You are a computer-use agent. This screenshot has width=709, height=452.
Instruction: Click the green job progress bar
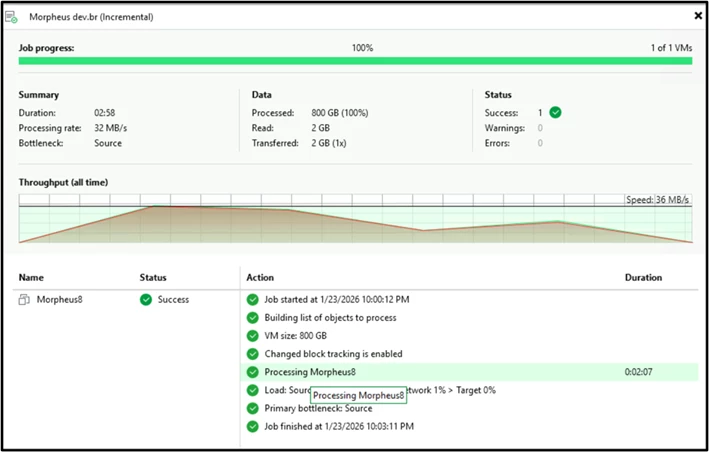[x=355, y=61]
